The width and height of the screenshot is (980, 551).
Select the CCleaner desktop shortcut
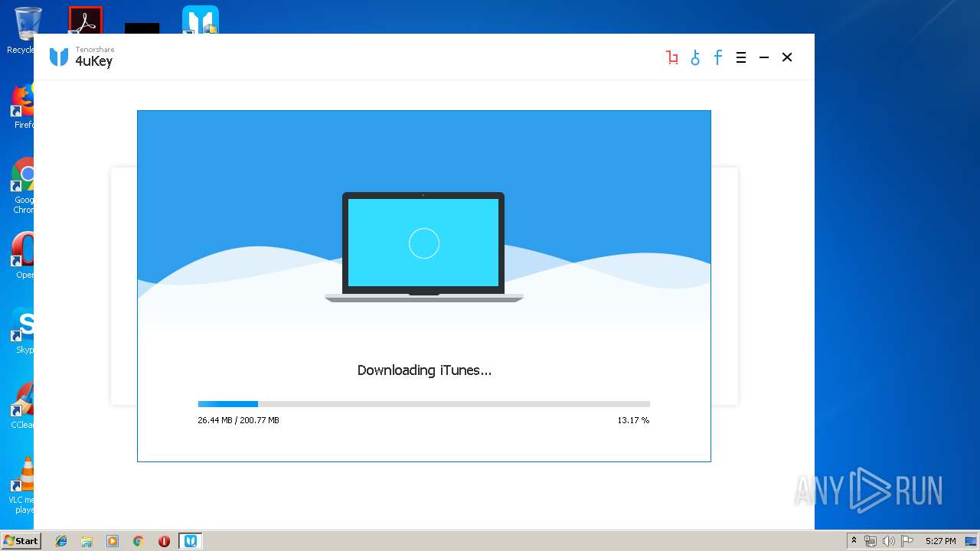pyautogui.click(x=23, y=405)
